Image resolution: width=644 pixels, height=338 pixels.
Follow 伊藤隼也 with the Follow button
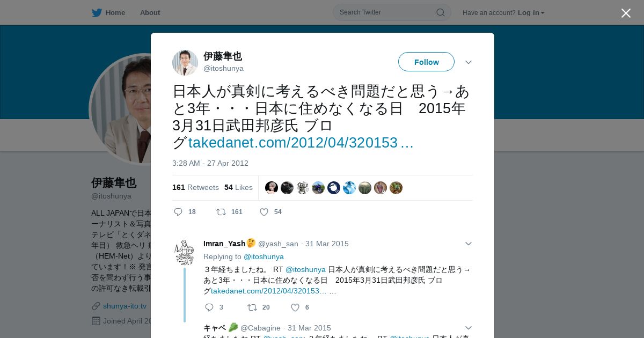426,62
